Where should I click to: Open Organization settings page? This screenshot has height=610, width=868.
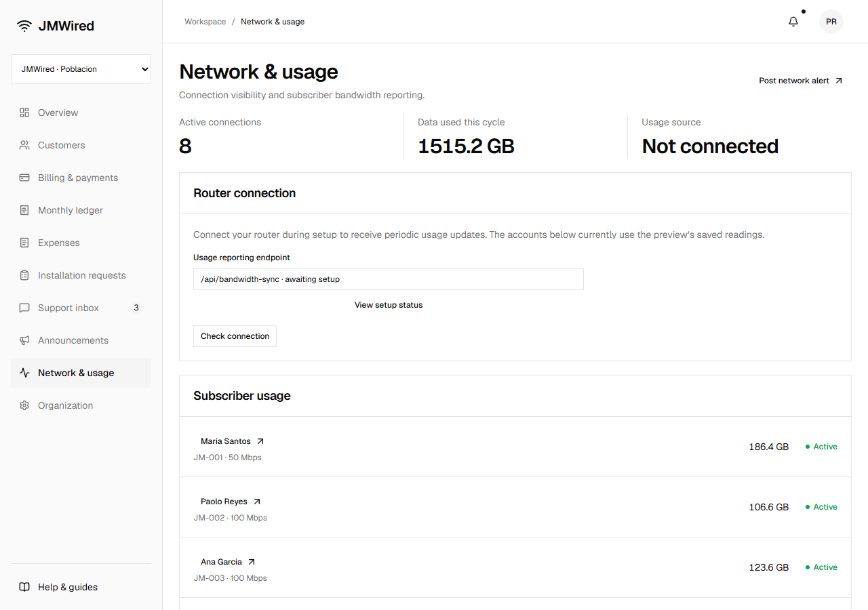pos(81,405)
